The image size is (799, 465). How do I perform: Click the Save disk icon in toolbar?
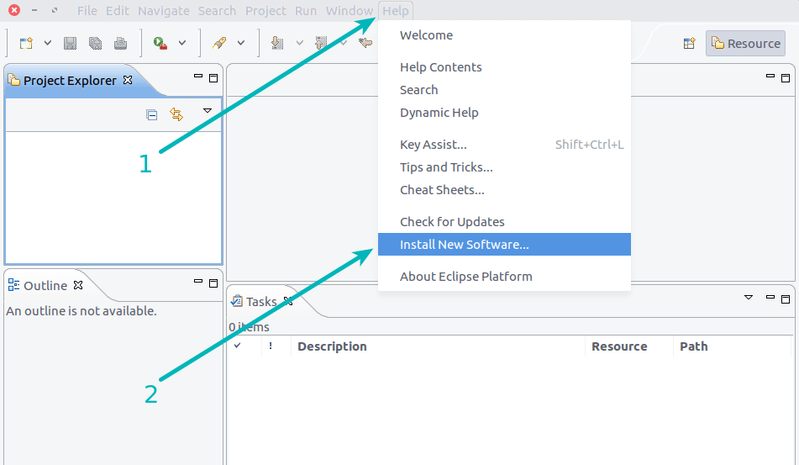click(x=70, y=43)
